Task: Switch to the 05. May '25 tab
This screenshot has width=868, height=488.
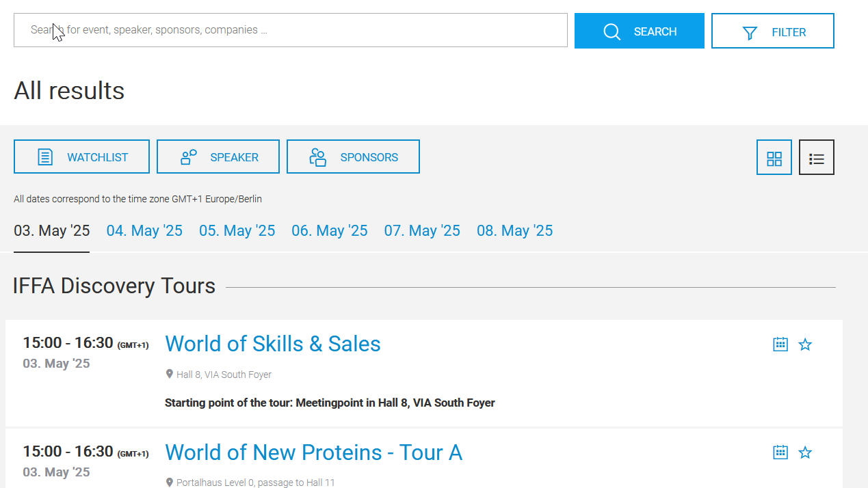Action: click(237, 231)
